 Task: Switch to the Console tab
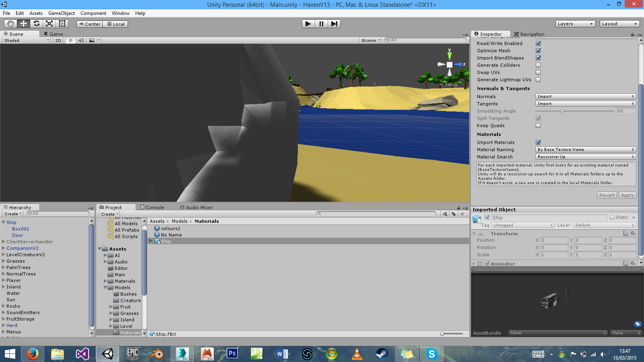click(152, 208)
